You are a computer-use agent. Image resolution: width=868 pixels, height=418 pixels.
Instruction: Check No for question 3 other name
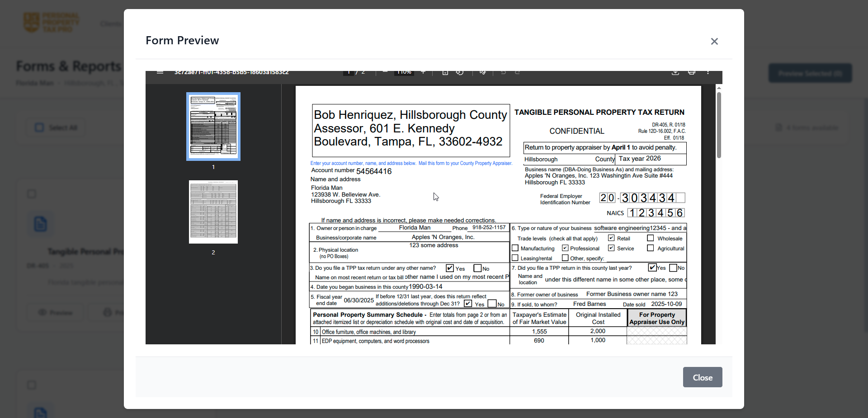pos(477,268)
